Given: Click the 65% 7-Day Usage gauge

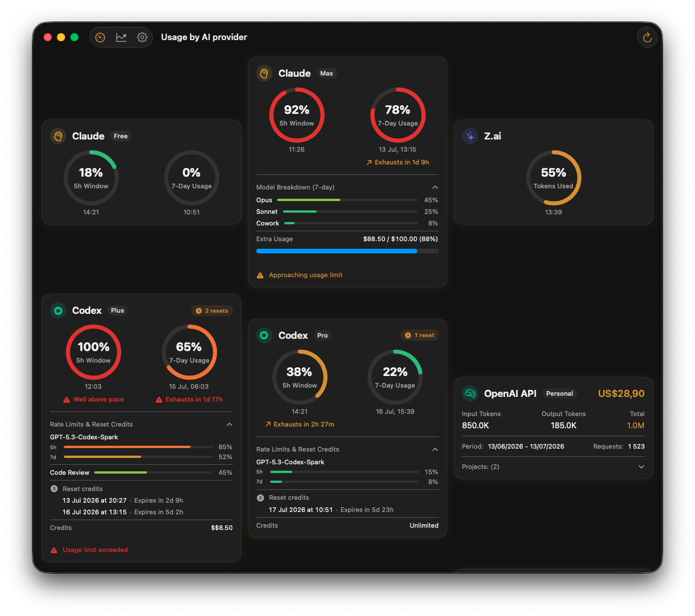Looking at the screenshot, I should tap(189, 352).
